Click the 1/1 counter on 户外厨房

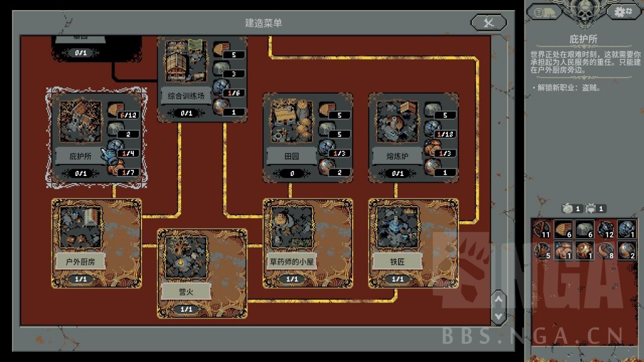coord(80,280)
